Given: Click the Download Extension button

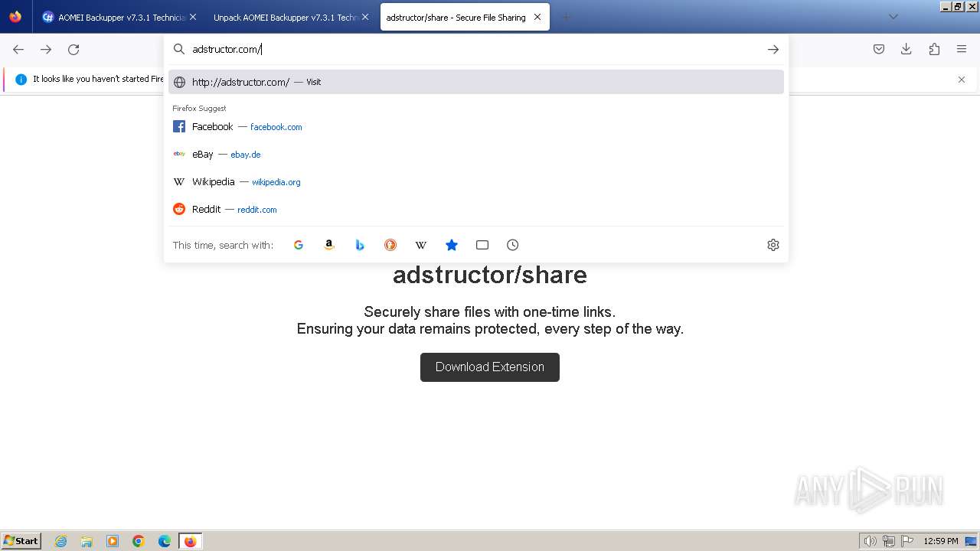Looking at the screenshot, I should (490, 367).
